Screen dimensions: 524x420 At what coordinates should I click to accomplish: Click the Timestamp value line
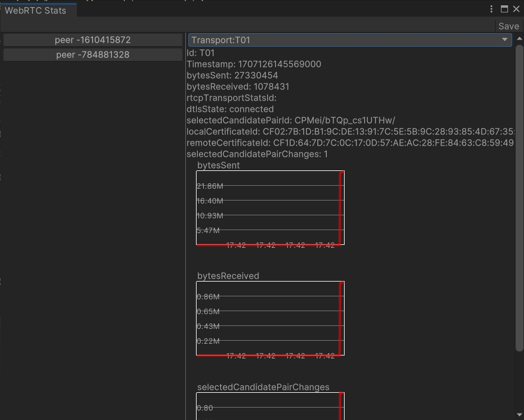click(253, 64)
